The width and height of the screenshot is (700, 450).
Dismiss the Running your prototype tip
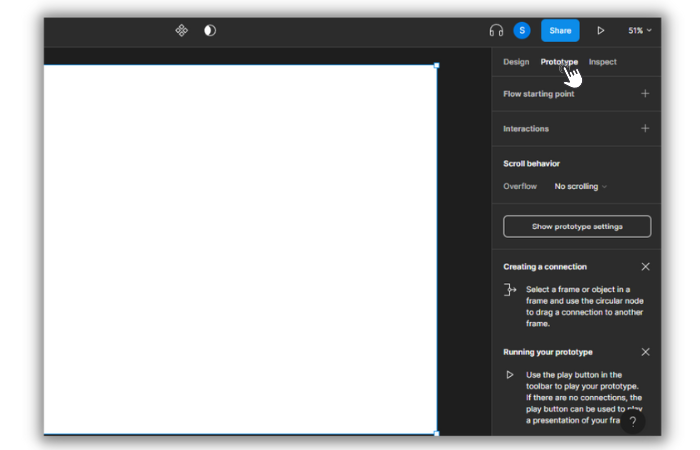point(645,352)
